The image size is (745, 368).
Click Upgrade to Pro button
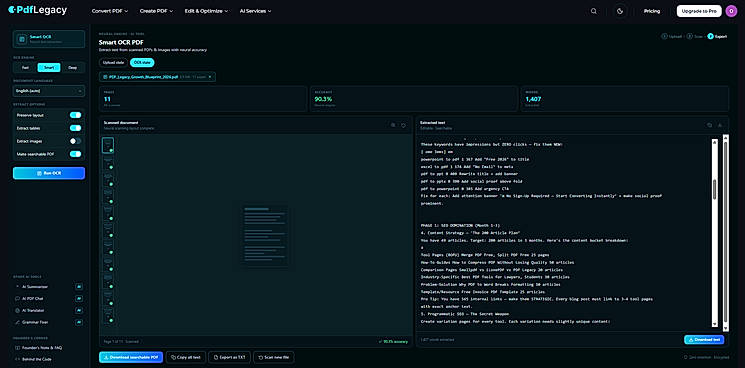pos(699,11)
